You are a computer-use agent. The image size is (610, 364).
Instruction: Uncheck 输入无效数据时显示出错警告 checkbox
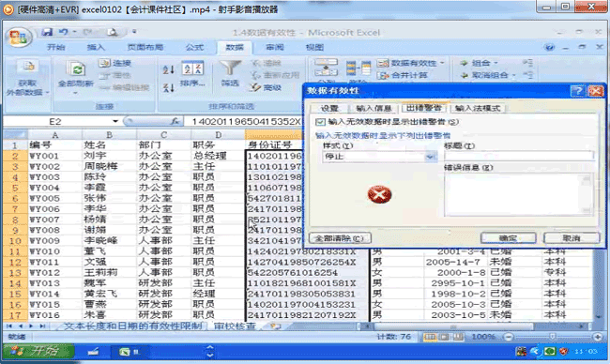click(320, 122)
